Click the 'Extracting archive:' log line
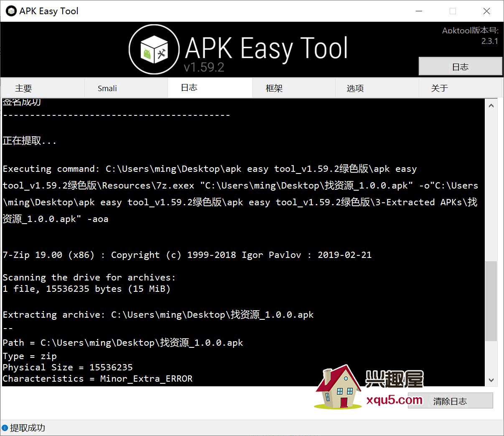 point(158,314)
